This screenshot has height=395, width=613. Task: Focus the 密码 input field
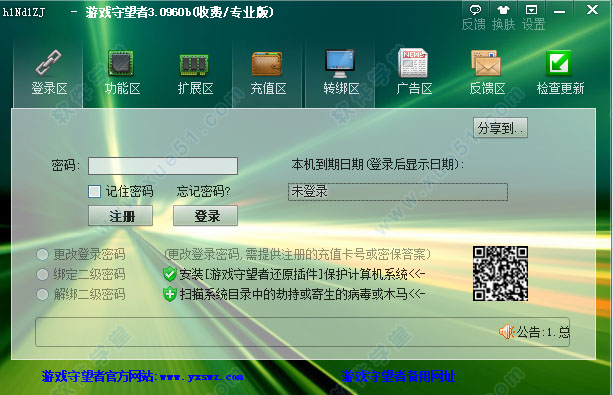click(163, 166)
